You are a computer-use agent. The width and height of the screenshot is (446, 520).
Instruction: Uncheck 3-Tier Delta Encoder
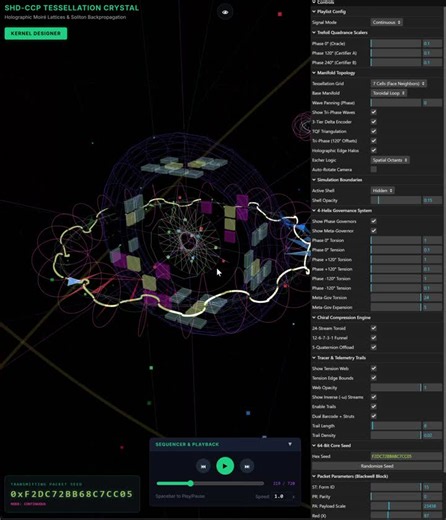pos(374,122)
